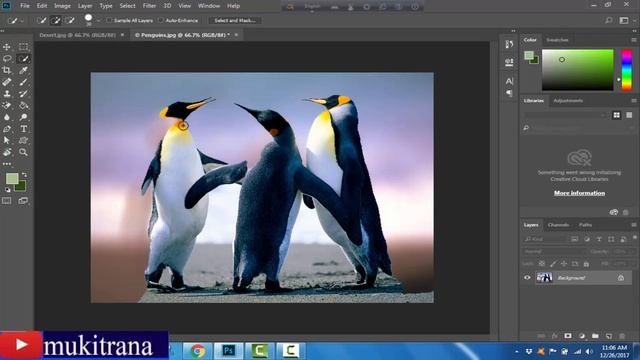The image size is (640, 360).
Task: Choose Subtract from Selection mode in options bar
Action: pyautogui.click(x=70, y=20)
